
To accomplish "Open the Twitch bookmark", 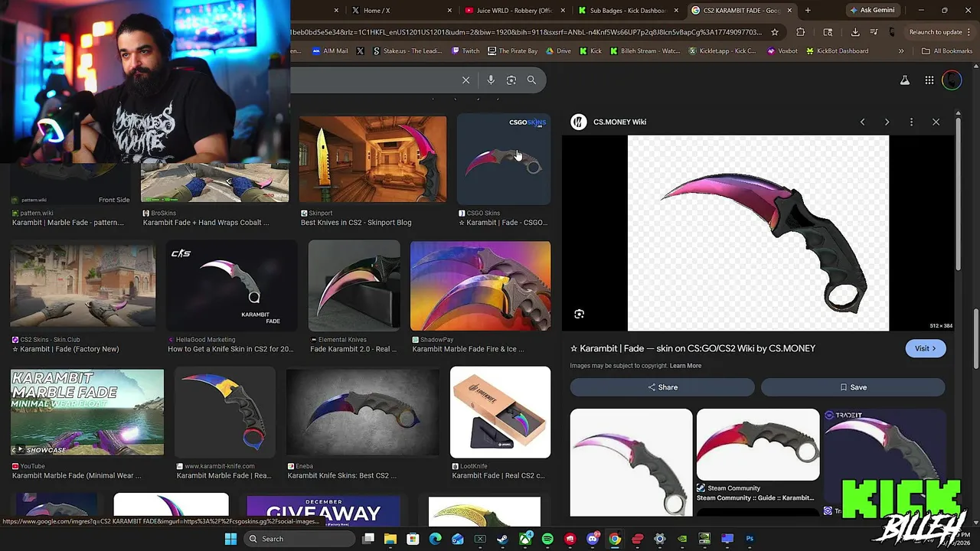I will point(465,51).
